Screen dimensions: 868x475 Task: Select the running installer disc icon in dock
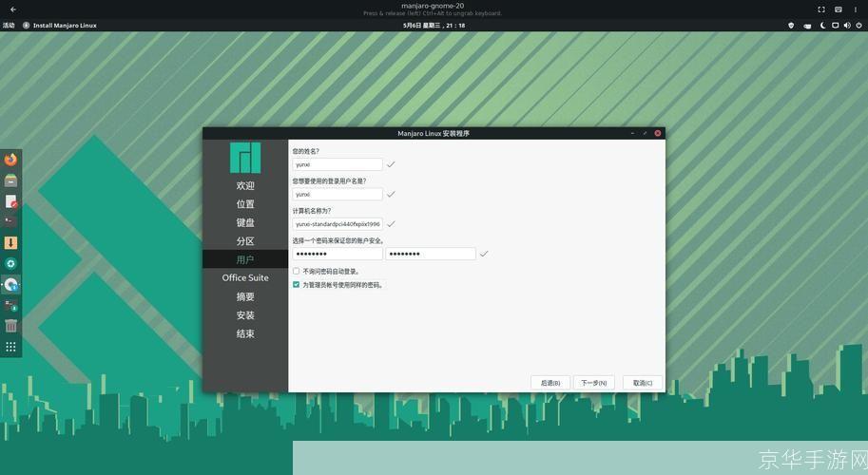[10, 285]
